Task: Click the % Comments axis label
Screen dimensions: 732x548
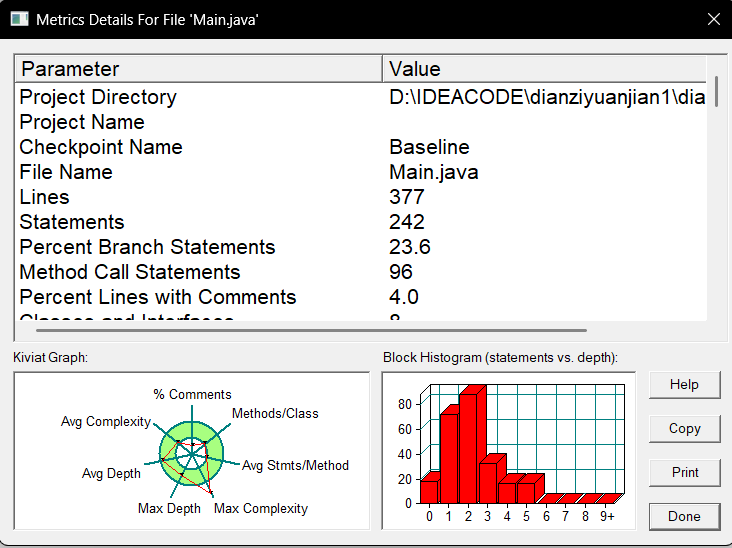Action: pos(192,394)
